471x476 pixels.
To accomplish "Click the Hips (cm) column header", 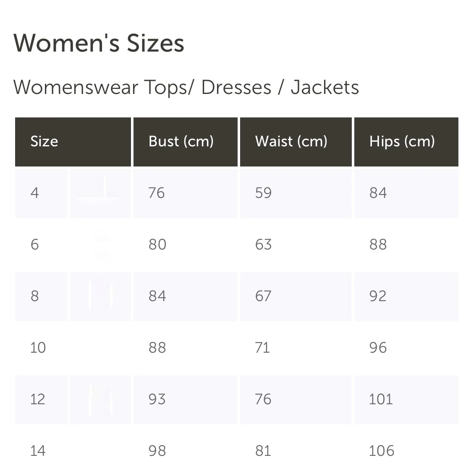I will [x=406, y=142].
